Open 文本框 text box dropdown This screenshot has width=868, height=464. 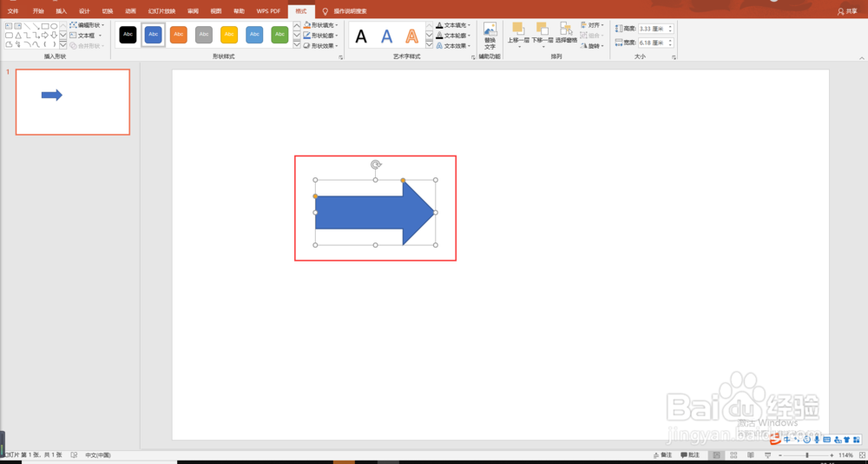(86, 36)
